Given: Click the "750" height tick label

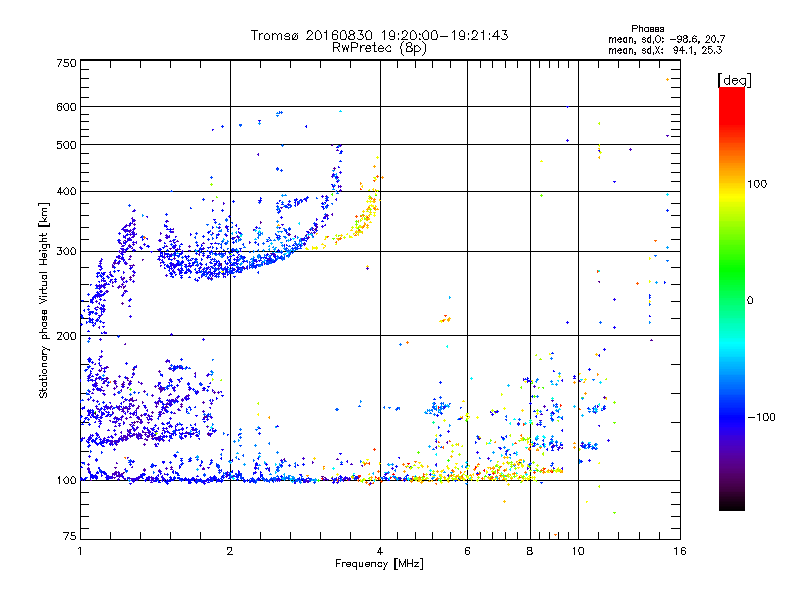Looking at the screenshot, I should (x=66, y=63).
